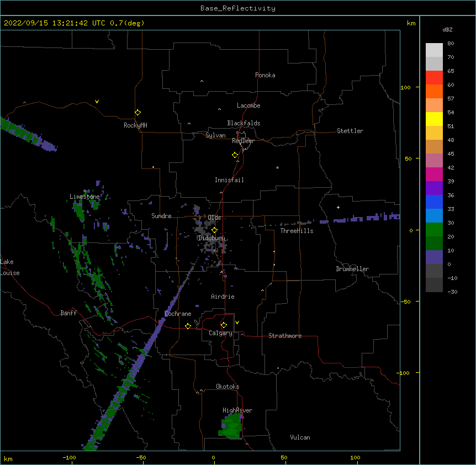The image size is (476, 465).
Task: Click yellow V marker northwest of RockyMH
Action: [x=97, y=102]
